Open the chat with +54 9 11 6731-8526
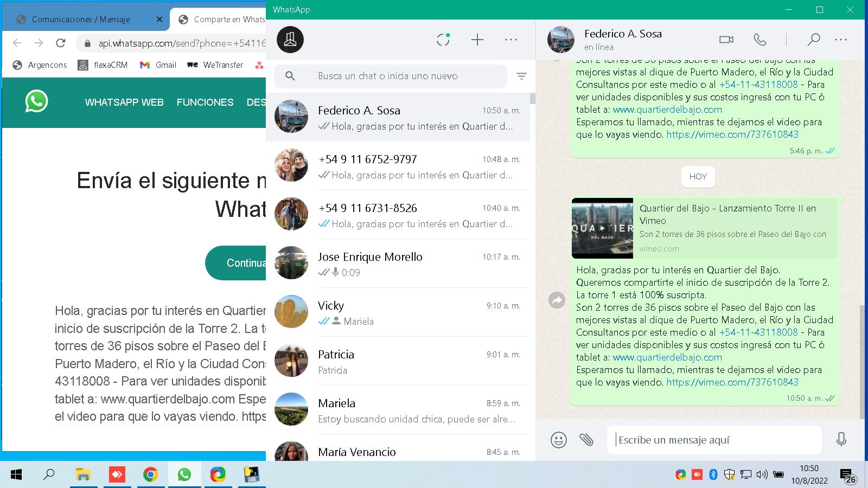This screenshot has width=868, height=488. pos(398,215)
